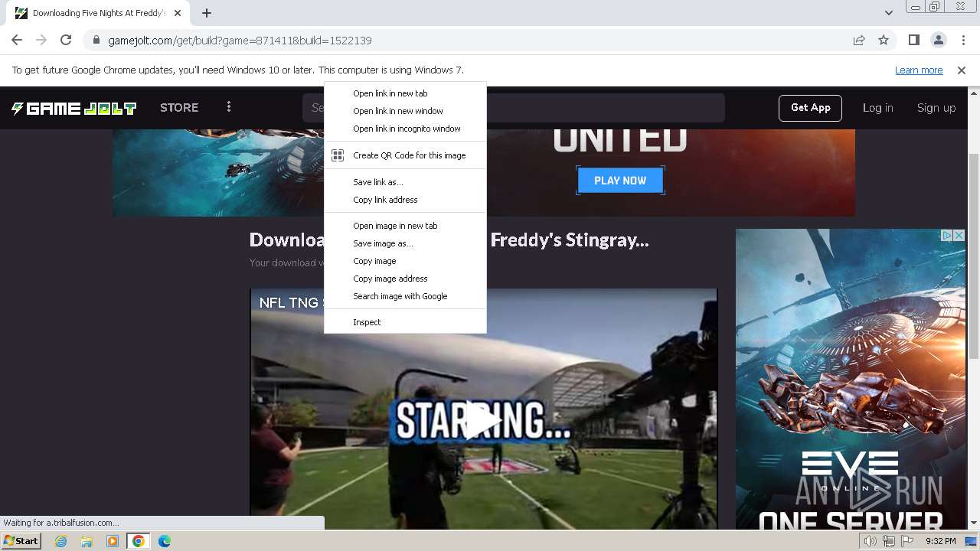Open Internet Explorer from the taskbar
980x551 pixels.
[61, 541]
